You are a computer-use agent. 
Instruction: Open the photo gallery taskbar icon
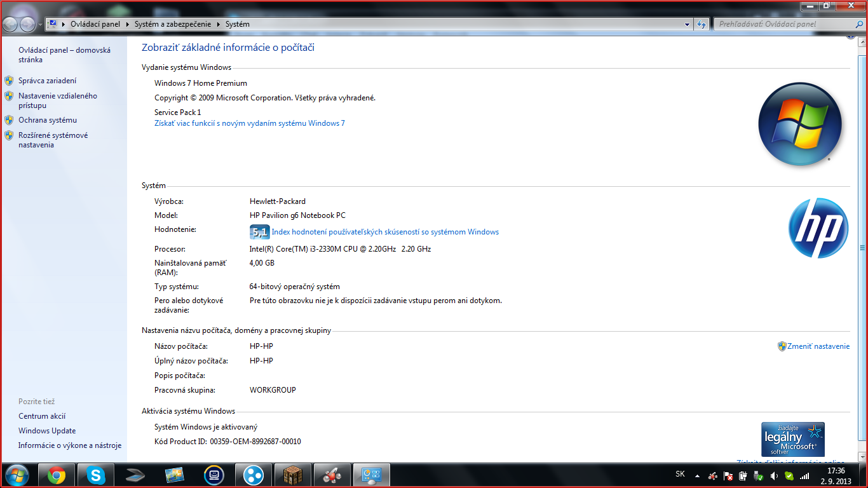175,475
